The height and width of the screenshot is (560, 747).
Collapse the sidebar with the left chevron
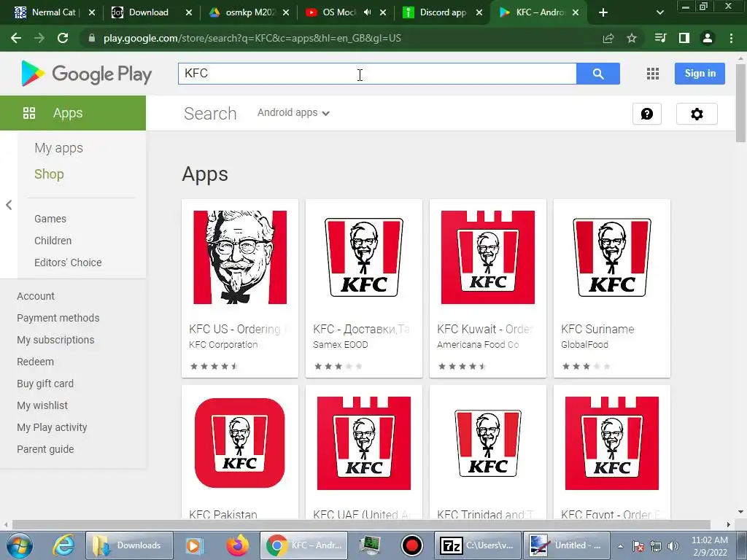[9, 205]
